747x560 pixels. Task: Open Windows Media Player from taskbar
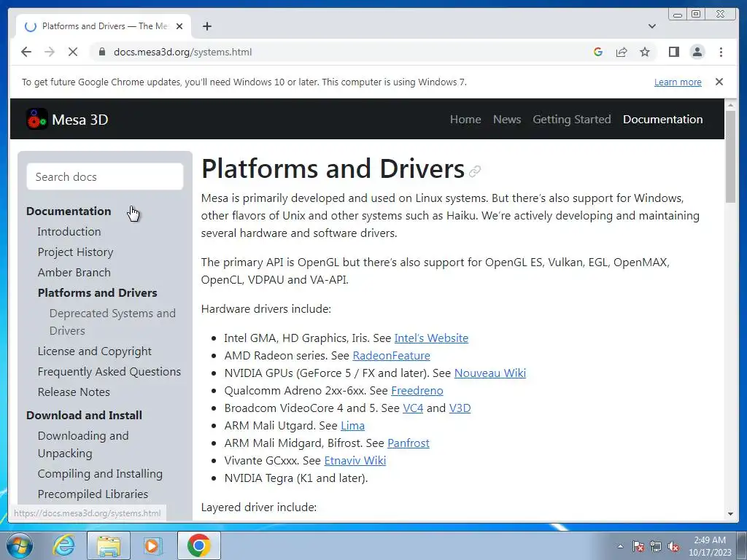pos(153,545)
